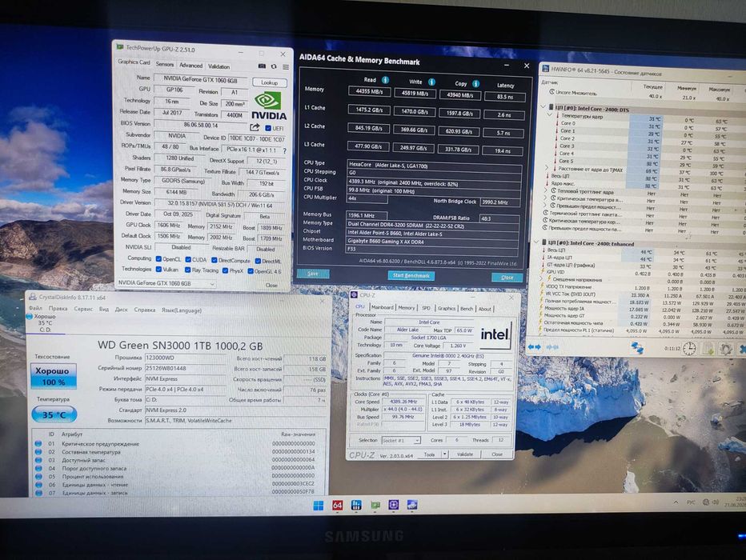This screenshot has width=746, height=560.
Task: Collapse the Температуры ядер tree node
Action: point(550,115)
